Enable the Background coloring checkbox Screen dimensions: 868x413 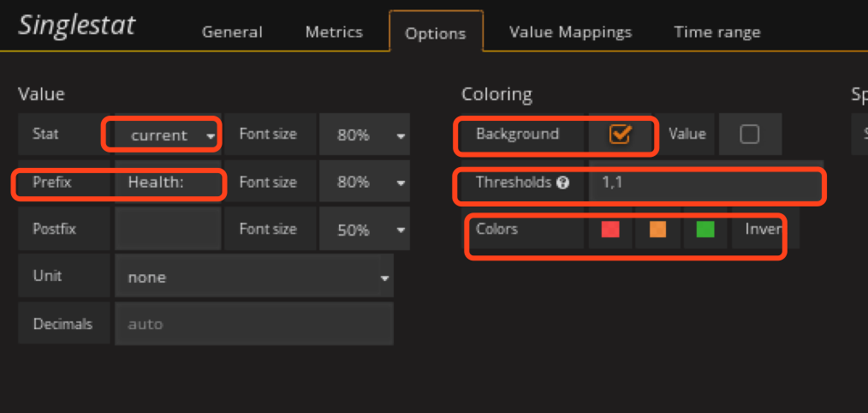620,134
